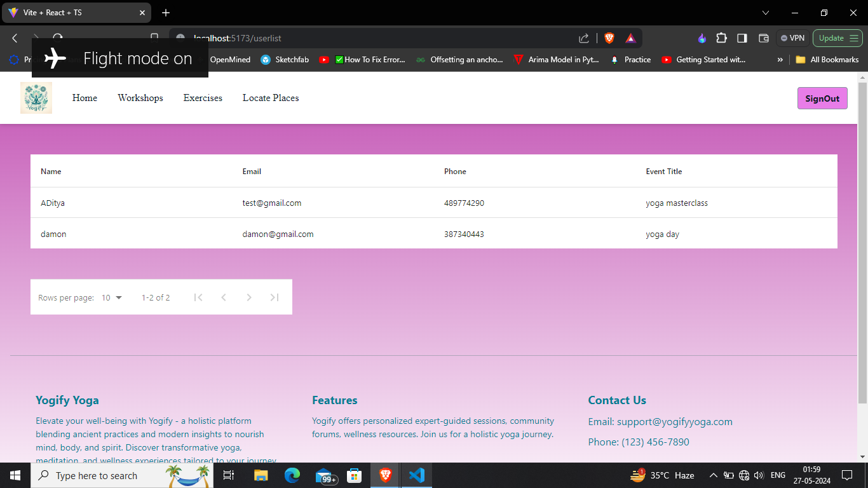Click the Email column header
Viewport: 868px width, 488px height.
coord(252,172)
